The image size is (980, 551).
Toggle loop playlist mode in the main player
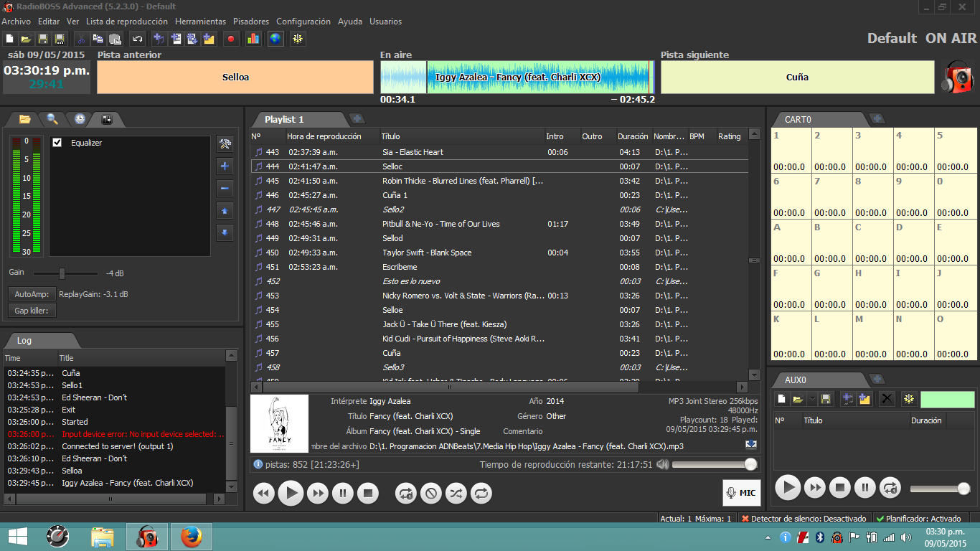pyautogui.click(x=481, y=493)
